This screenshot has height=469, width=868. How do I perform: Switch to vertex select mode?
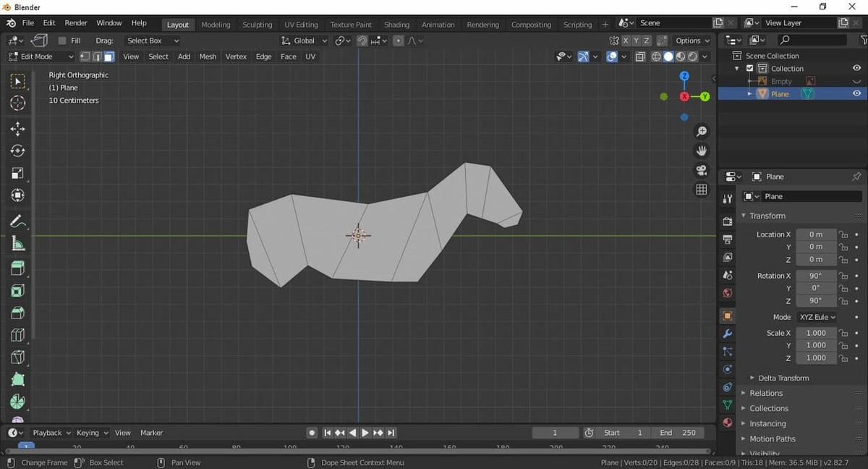tap(85, 56)
